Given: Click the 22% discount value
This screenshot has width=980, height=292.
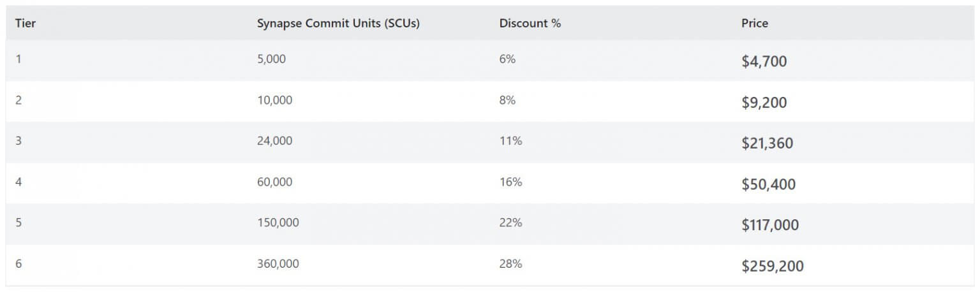Looking at the screenshot, I should pos(510,223).
